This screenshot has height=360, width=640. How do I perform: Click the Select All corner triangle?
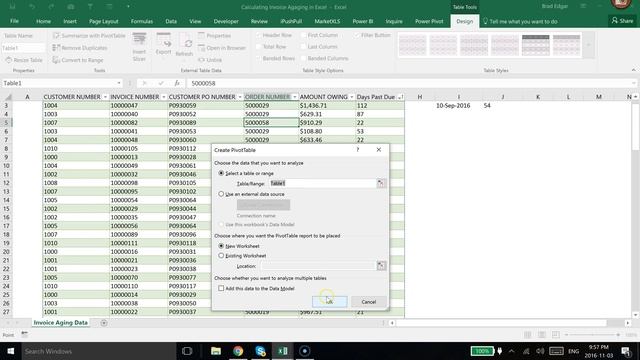tap(8, 97)
